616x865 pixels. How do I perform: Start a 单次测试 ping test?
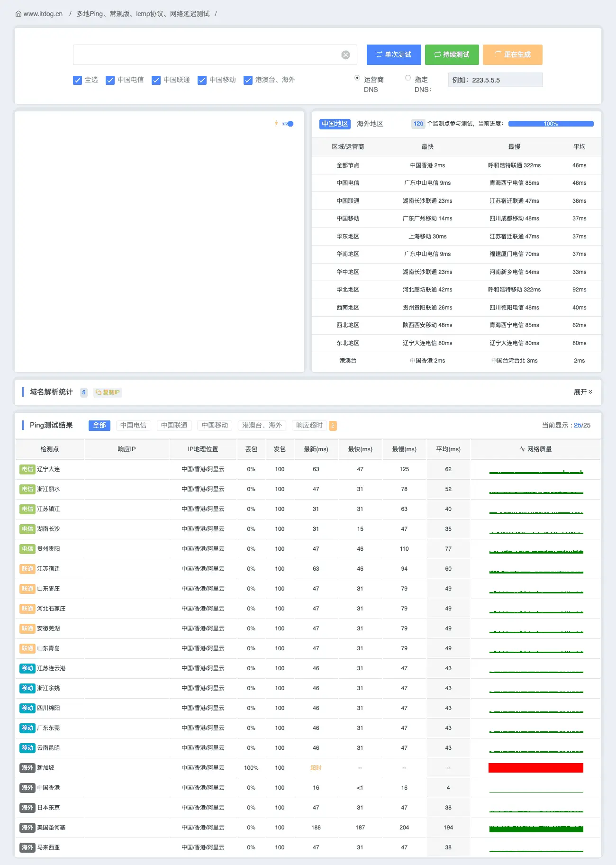(394, 55)
